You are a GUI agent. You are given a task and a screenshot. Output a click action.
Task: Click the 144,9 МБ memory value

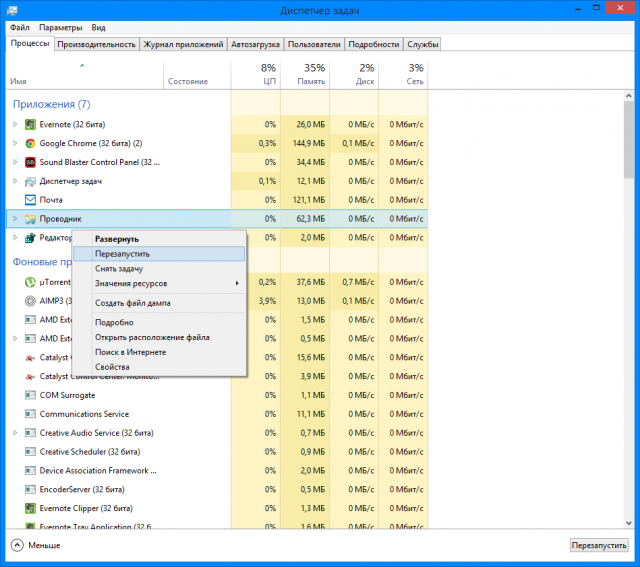click(x=309, y=143)
